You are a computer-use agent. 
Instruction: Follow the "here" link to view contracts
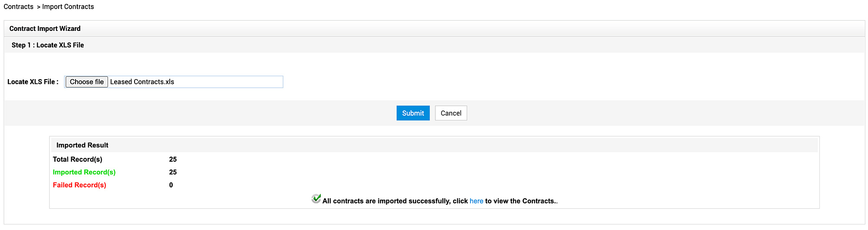pos(476,201)
